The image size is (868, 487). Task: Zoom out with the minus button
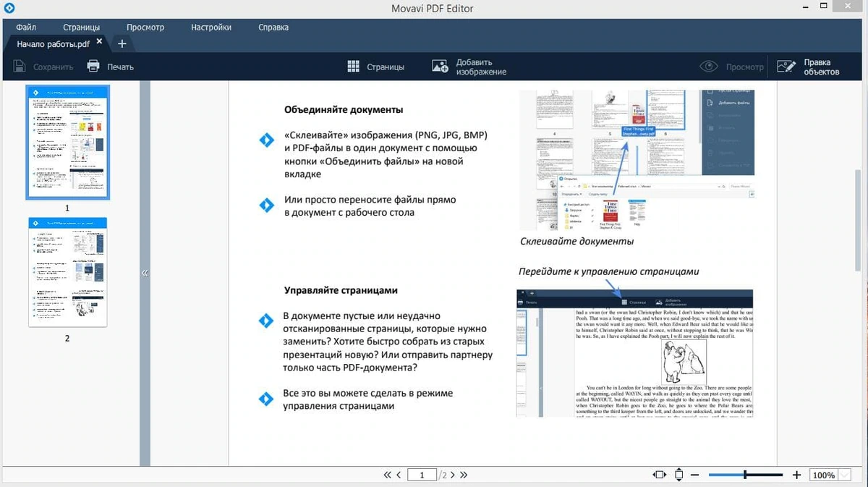pyautogui.click(x=694, y=475)
